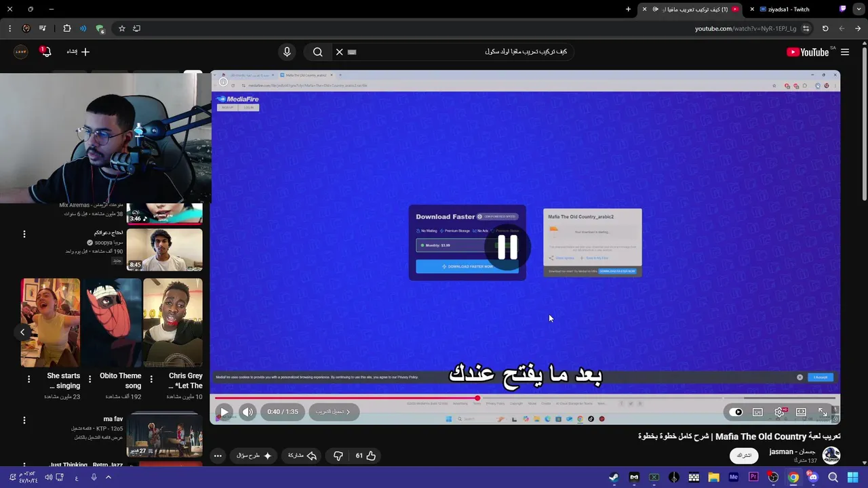Open Premiere Pro from the taskbar
The height and width of the screenshot is (488, 868).
click(x=753, y=477)
